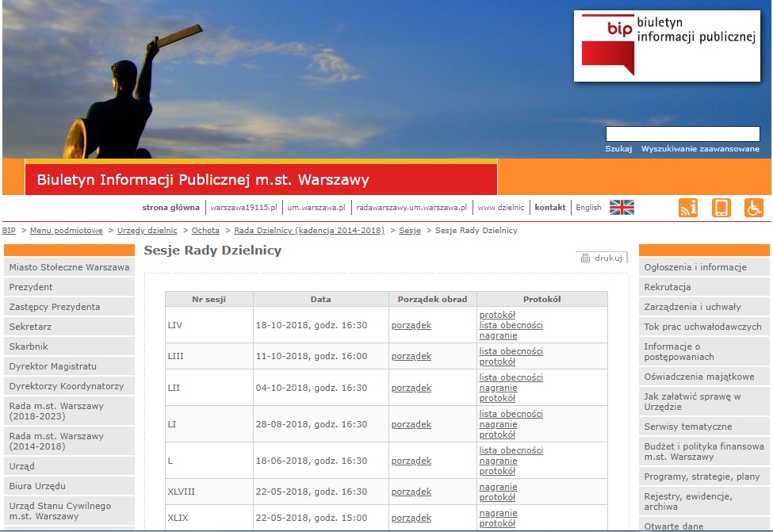773x532 pixels.
Task: Open Programy, strategie, plany item
Action: (704, 477)
